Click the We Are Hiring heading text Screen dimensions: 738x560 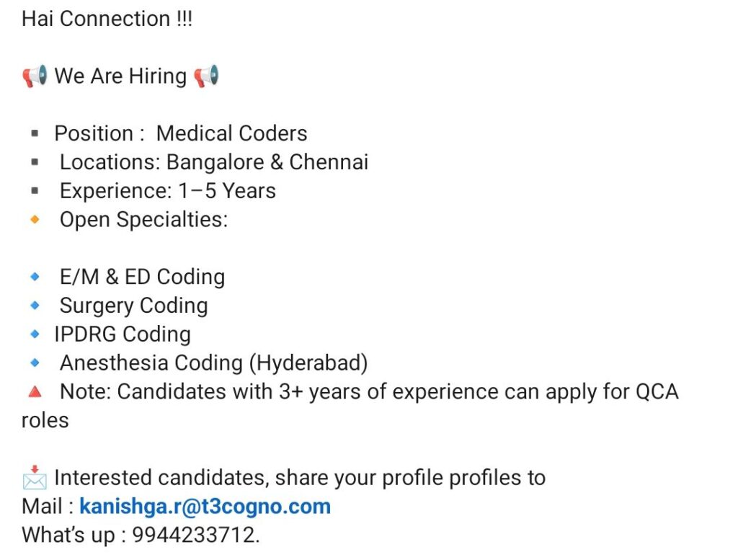(x=120, y=76)
